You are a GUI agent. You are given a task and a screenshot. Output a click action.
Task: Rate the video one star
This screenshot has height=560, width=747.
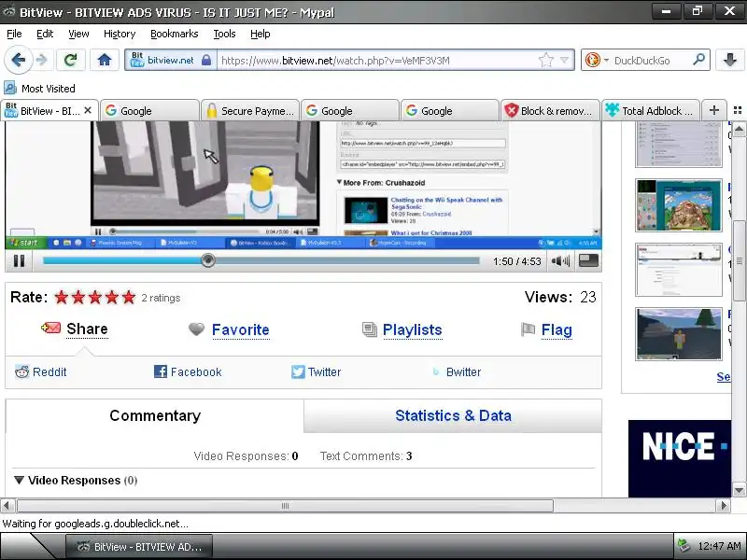62,297
